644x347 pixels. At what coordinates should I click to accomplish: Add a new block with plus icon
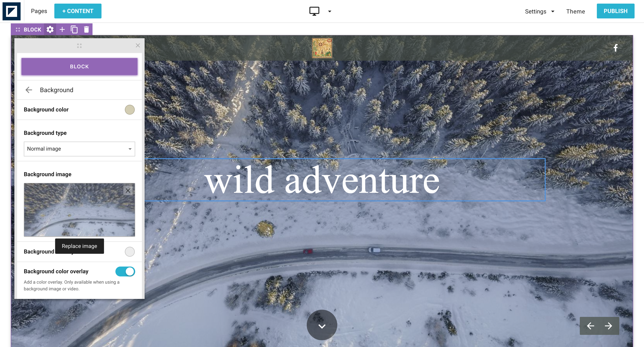tap(62, 29)
